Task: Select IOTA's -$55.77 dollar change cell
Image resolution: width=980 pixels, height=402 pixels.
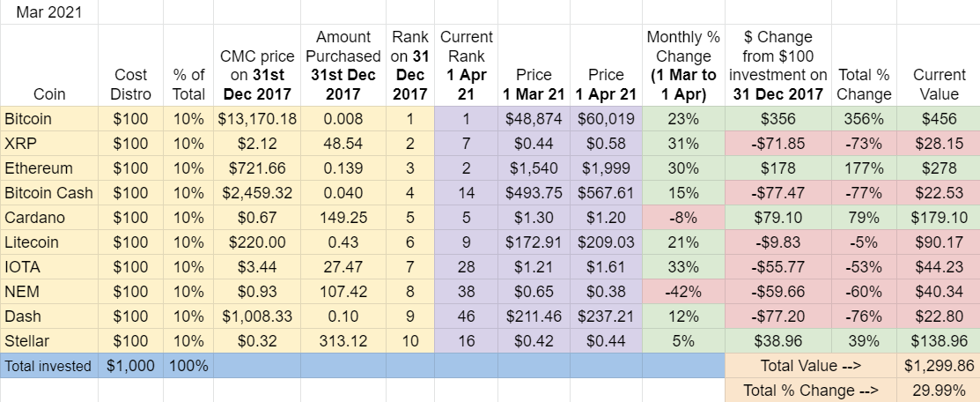Action: click(777, 265)
